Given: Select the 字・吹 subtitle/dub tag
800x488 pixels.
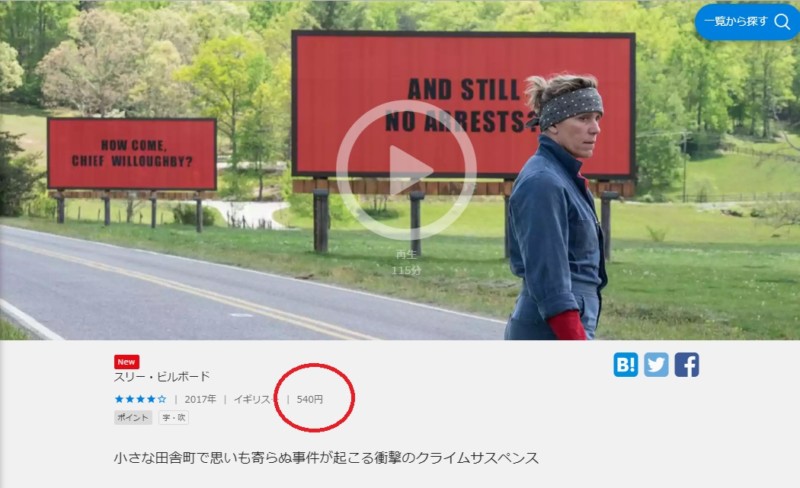Looking at the screenshot, I should click(x=173, y=418).
